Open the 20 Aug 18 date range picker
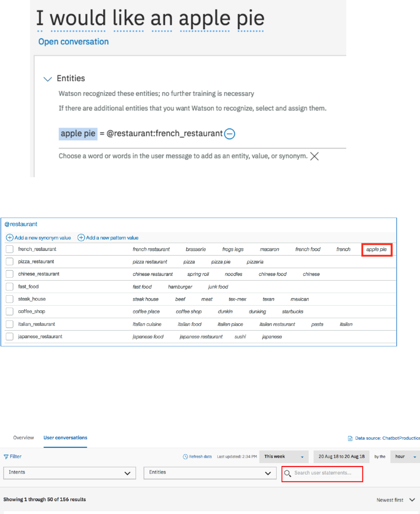Viewport: 420px width, 514px height. (342, 456)
